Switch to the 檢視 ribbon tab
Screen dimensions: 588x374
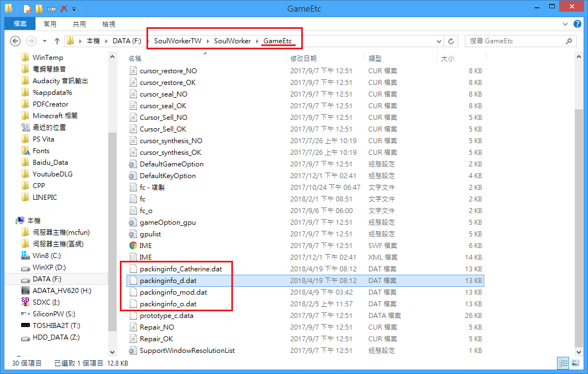tap(109, 24)
